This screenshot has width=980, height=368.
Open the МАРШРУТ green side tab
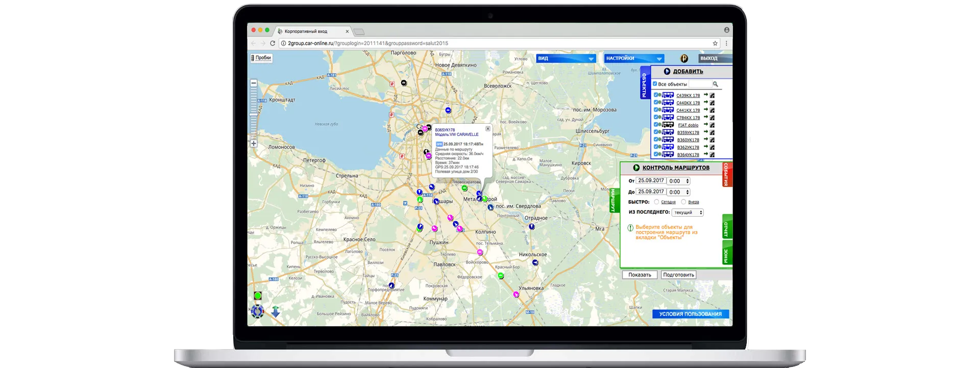coord(615,200)
